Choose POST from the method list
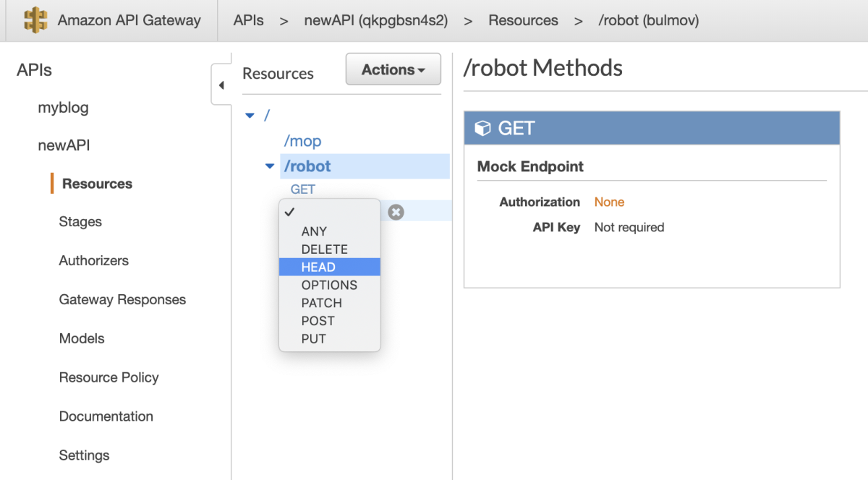The image size is (868, 480). point(330,321)
